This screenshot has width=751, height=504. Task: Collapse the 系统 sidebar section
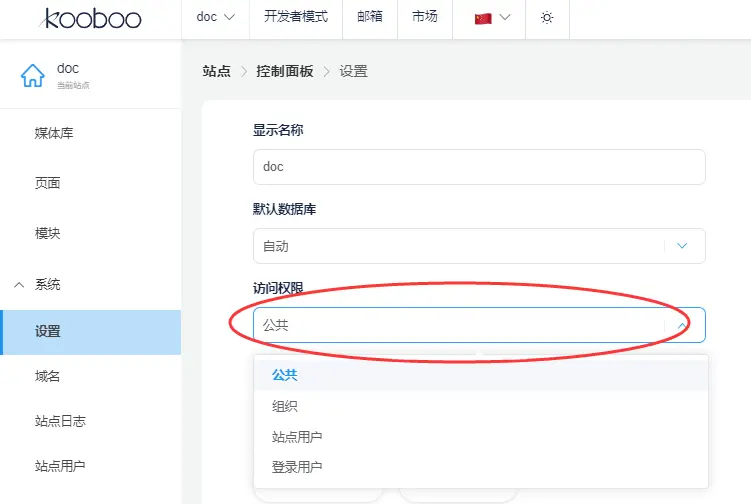tap(20, 285)
